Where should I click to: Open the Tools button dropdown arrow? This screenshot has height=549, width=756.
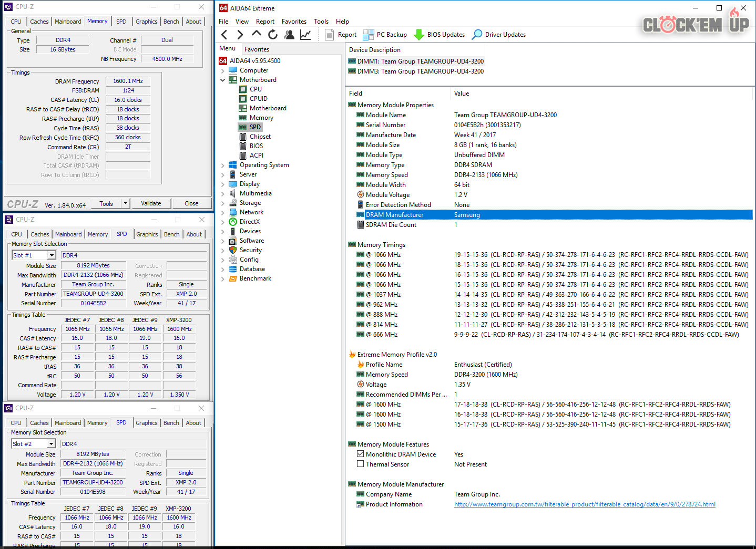point(125,203)
